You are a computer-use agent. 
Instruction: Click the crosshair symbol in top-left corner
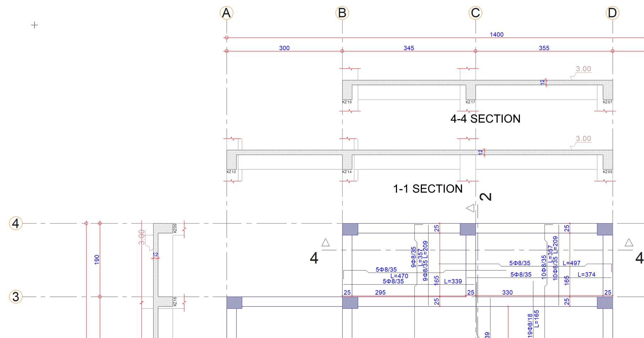click(34, 25)
